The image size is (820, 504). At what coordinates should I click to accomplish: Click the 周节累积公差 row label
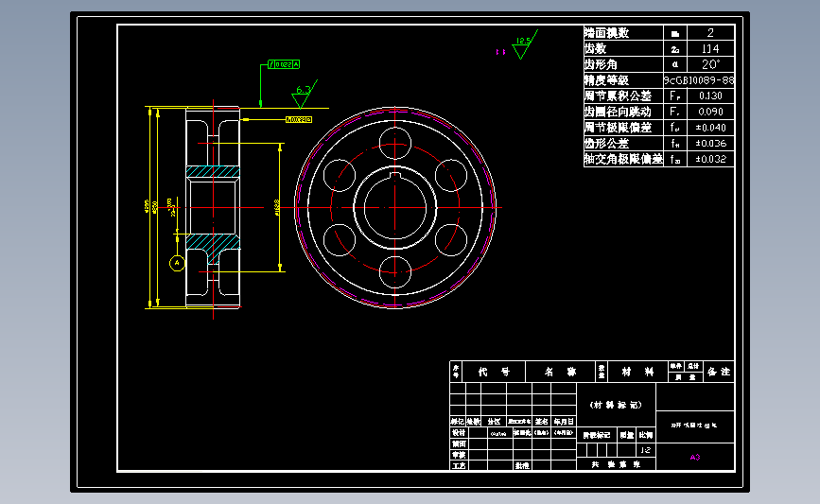[x=618, y=96]
